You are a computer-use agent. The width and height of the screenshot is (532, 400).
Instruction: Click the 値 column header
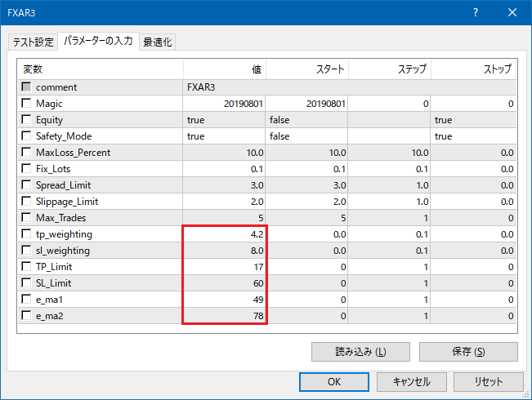[x=224, y=69]
